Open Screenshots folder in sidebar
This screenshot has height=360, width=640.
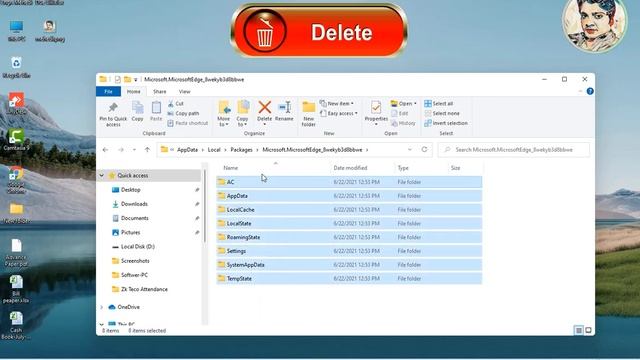(x=135, y=261)
